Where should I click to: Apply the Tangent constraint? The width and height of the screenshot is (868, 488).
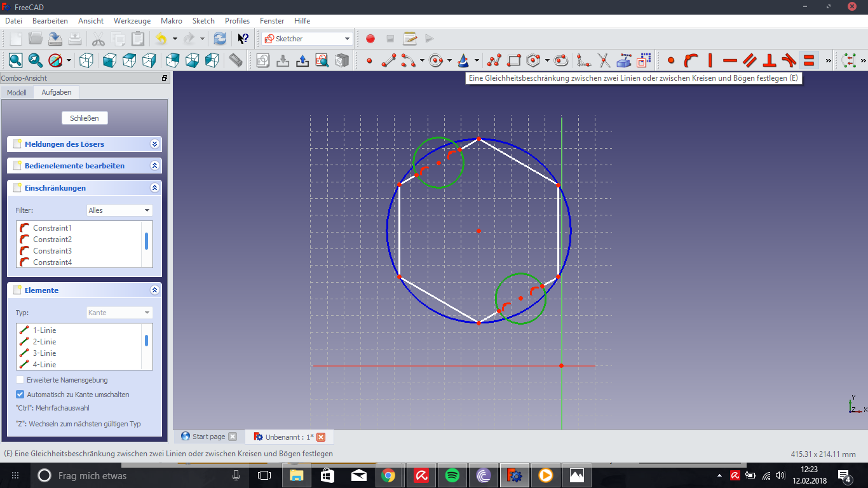(x=789, y=60)
